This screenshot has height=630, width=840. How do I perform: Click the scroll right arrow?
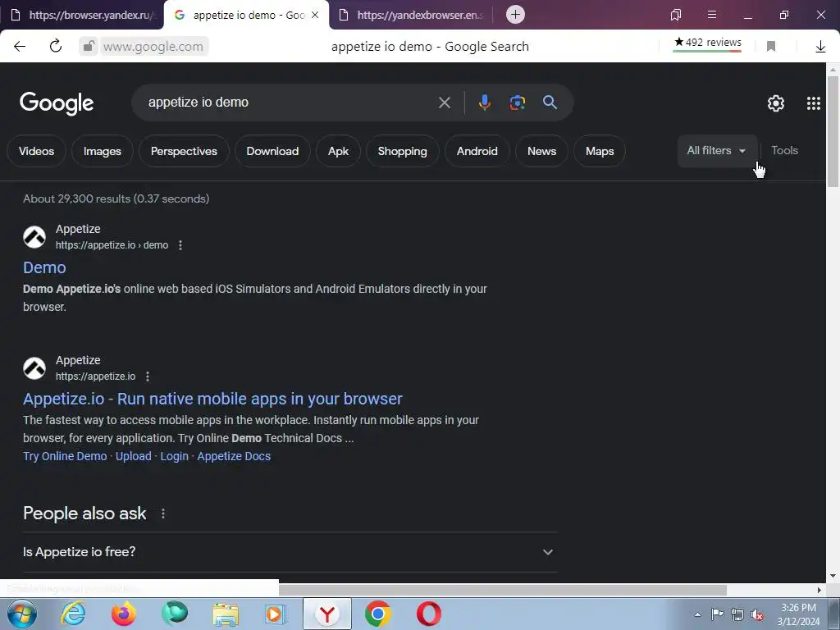819,590
